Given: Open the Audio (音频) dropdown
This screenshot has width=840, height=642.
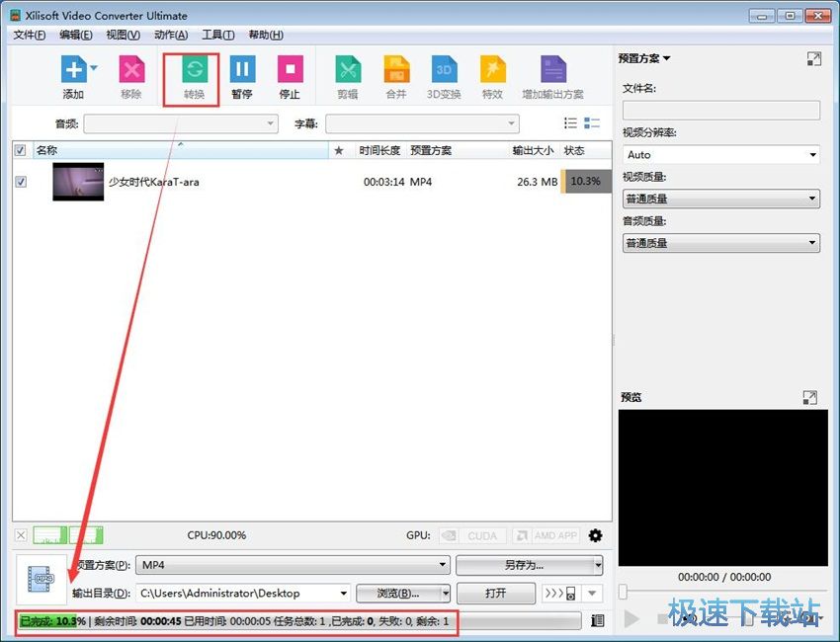Looking at the screenshot, I should pyautogui.click(x=181, y=123).
